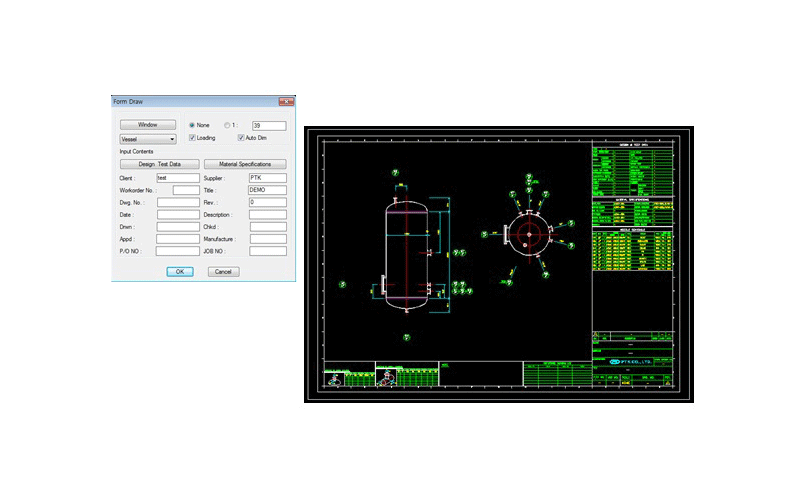
Task: Click the Client input field
Action: coord(178,178)
